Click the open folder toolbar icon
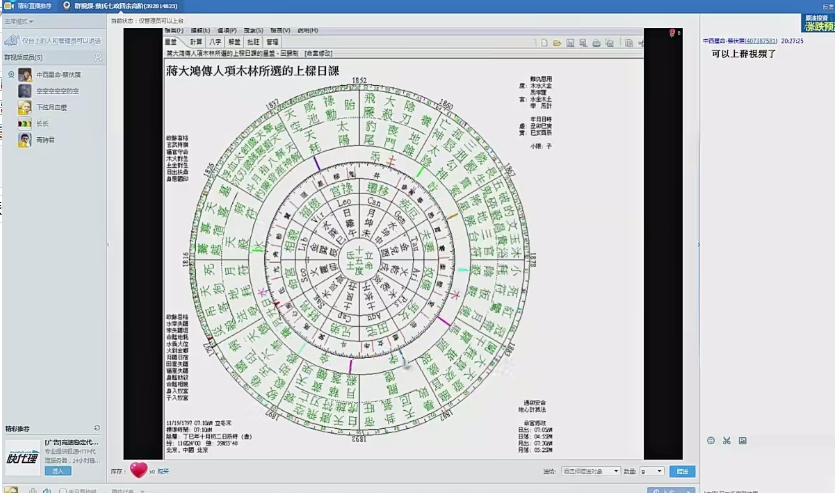 pos(557,43)
